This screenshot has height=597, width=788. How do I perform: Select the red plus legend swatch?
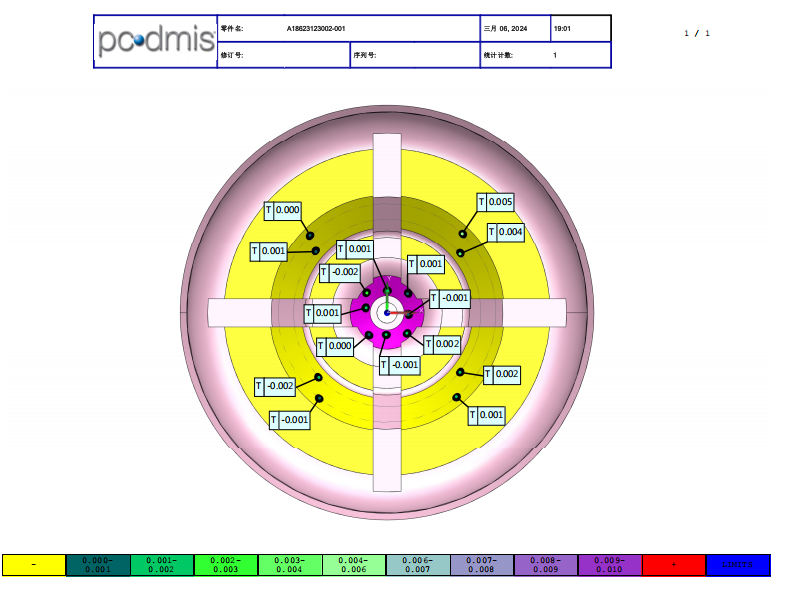coord(674,565)
